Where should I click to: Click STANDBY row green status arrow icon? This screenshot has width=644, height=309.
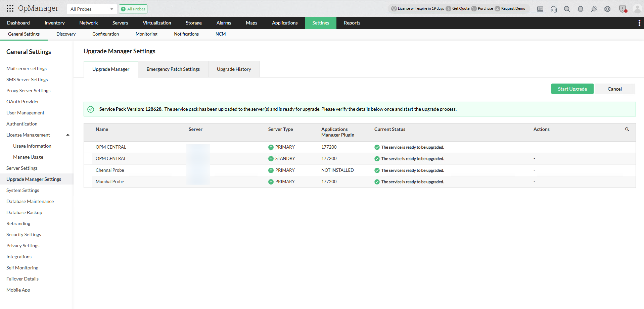pos(271,159)
